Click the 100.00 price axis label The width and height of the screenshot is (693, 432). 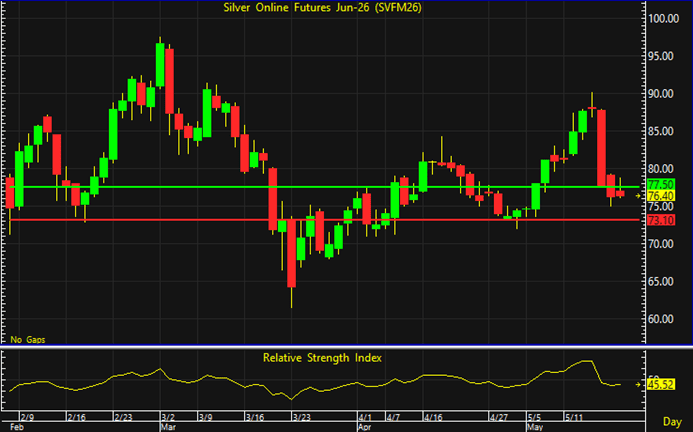click(x=663, y=19)
